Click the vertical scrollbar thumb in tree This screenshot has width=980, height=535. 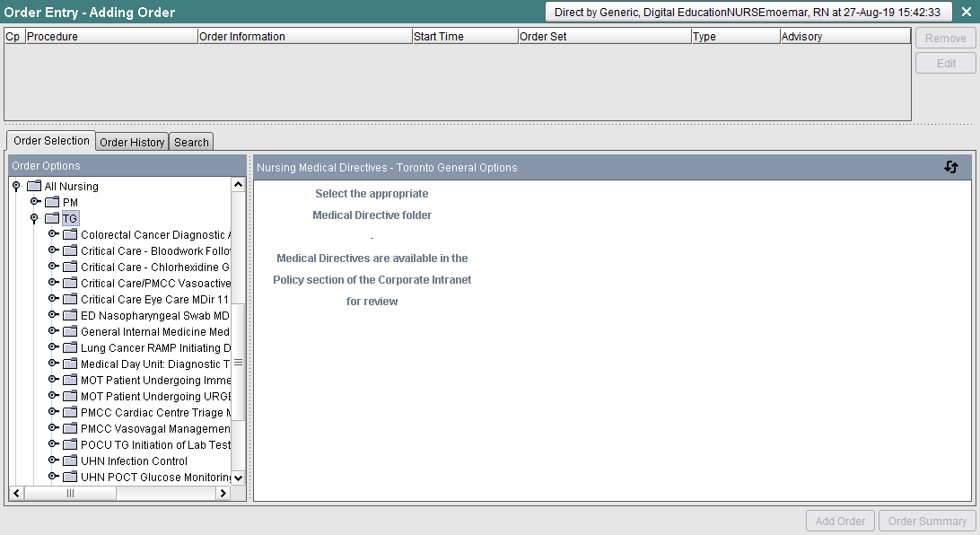(238, 363)
